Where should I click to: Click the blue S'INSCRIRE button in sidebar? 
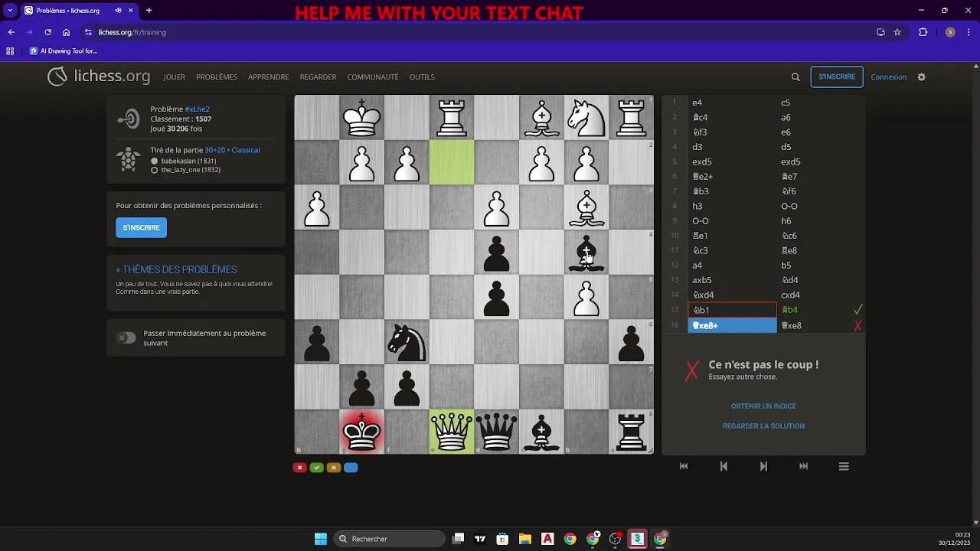[x=141, y=227]
